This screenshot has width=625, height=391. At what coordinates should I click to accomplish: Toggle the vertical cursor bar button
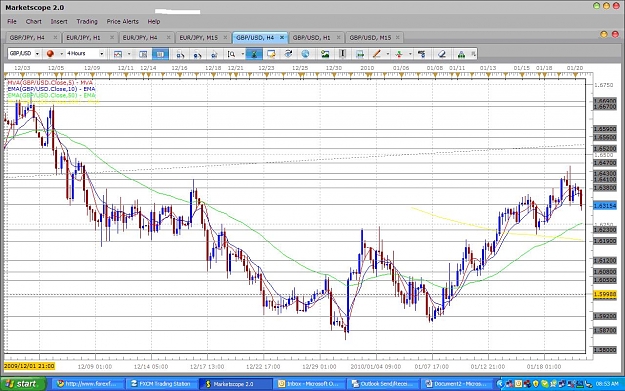click(342, 54)
